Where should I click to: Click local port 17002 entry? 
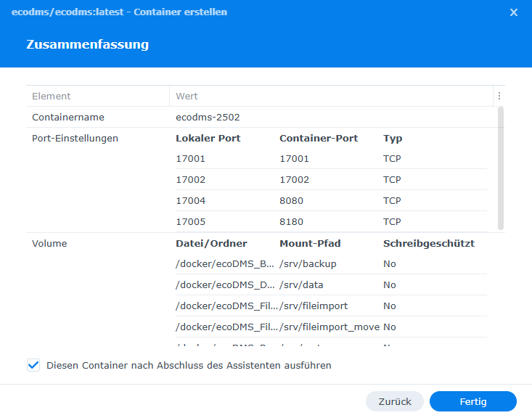(x=191, y=180)
